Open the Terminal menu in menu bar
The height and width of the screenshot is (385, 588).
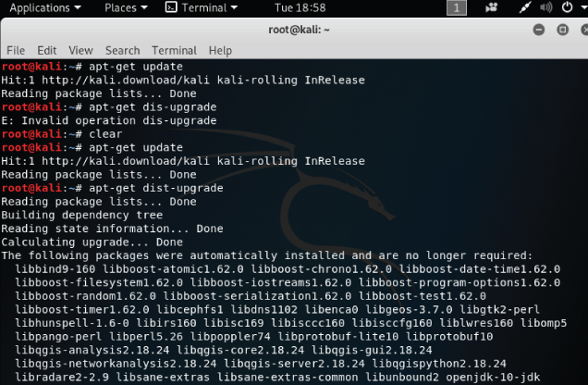[174, 50]
